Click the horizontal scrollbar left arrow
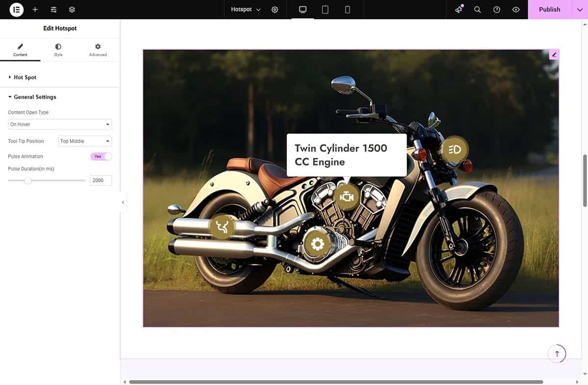 point(124,382)
